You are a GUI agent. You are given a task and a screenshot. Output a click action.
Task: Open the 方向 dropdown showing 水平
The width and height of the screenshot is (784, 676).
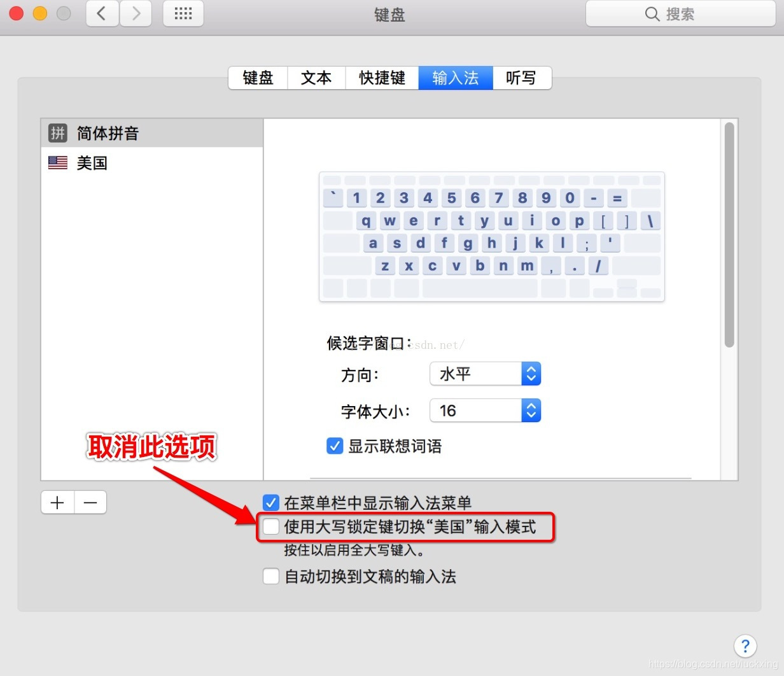point(486,374)
